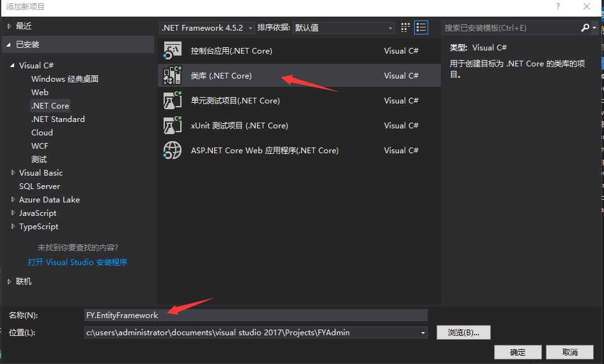Expand the Visual Basic tree node

pyautogui.click(x=13, y=173)
